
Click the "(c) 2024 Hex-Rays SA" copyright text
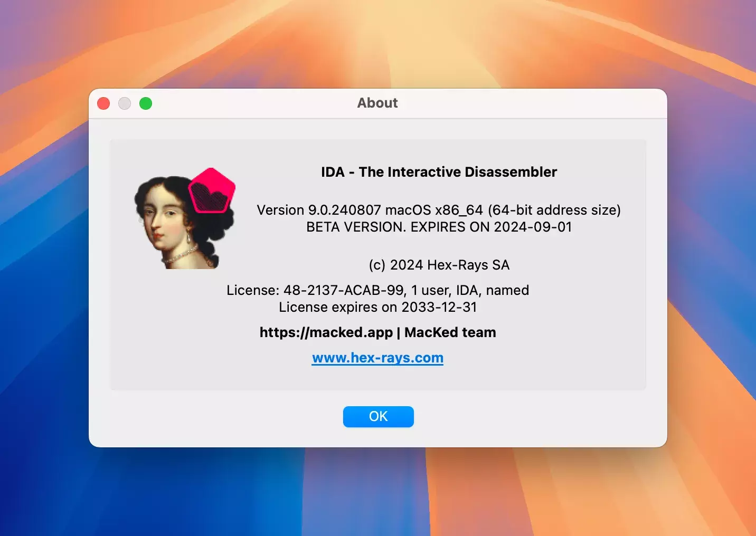tap(439, 265)
